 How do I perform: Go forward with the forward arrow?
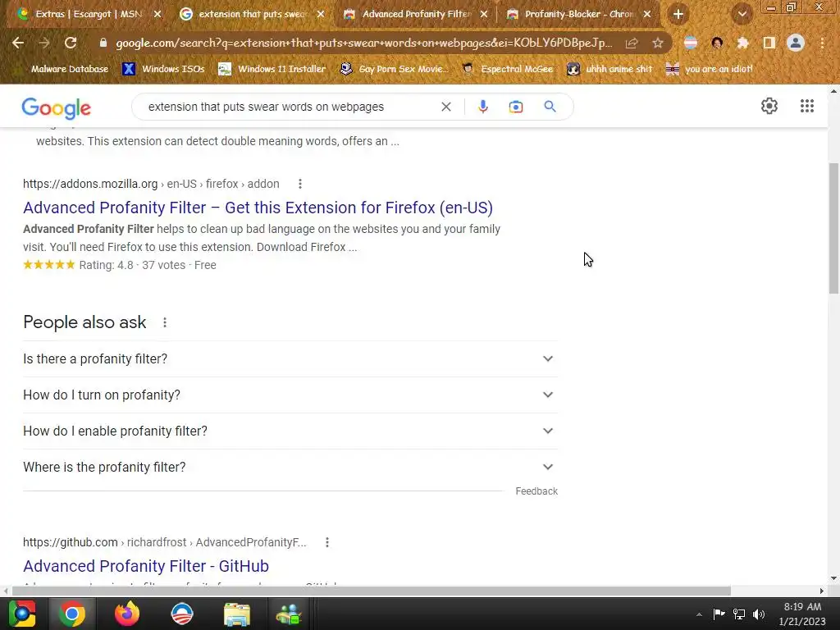point(44,43)
